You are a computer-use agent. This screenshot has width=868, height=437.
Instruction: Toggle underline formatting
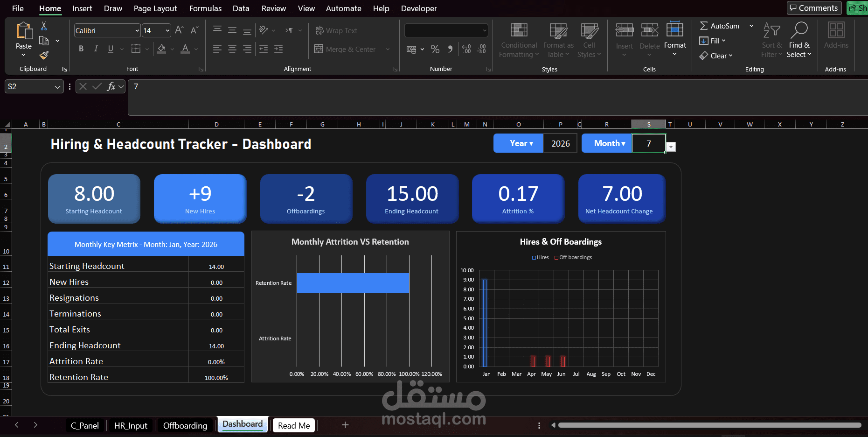[111, 49]
